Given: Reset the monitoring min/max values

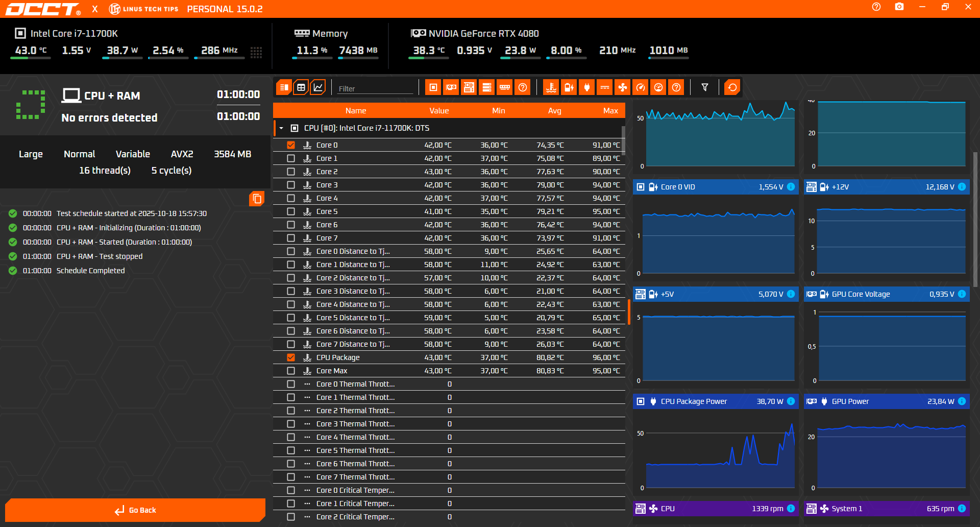Looking at the screenshot, I should coord(732,87).
